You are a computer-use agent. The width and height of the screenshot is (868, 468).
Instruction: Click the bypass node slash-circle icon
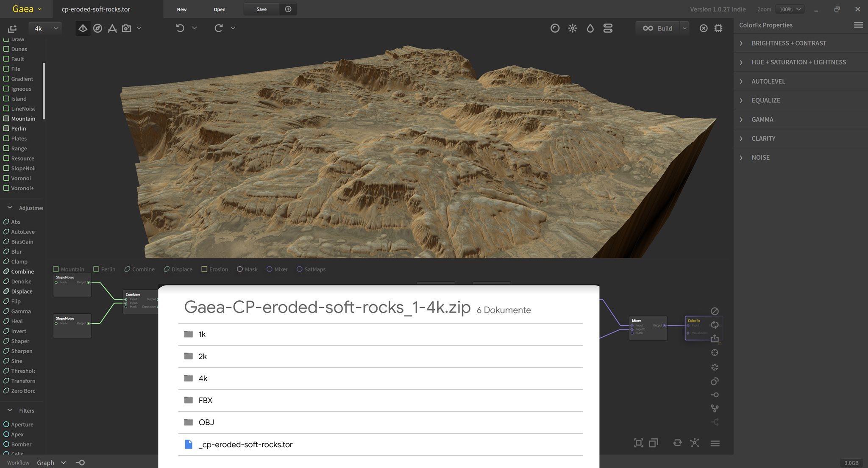715,311
